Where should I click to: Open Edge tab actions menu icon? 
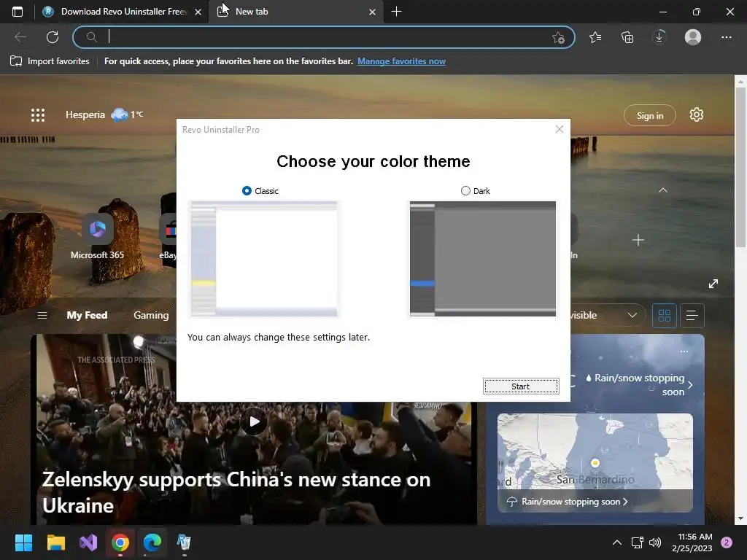click(18, 12)
